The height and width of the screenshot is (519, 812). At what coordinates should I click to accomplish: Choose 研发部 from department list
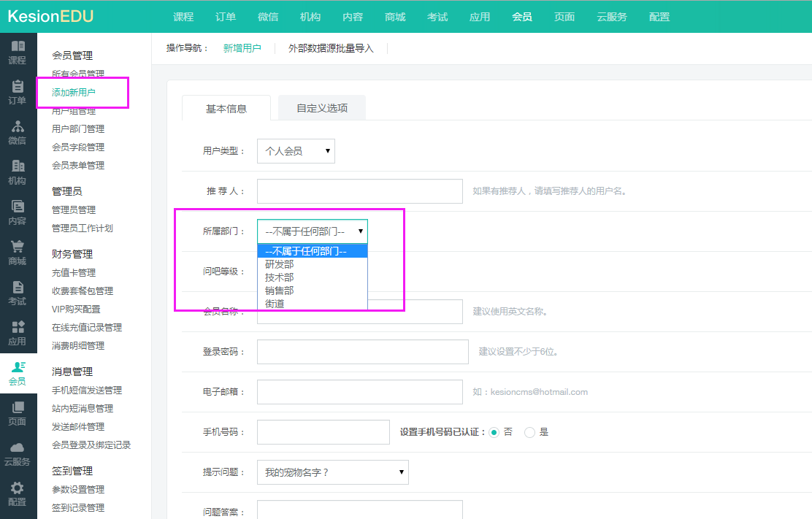280,264
